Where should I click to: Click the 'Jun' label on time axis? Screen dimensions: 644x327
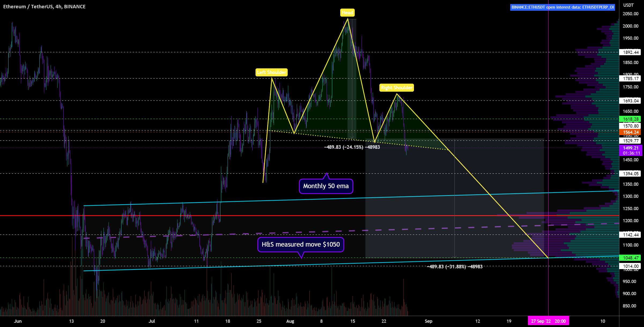(18, 321)
